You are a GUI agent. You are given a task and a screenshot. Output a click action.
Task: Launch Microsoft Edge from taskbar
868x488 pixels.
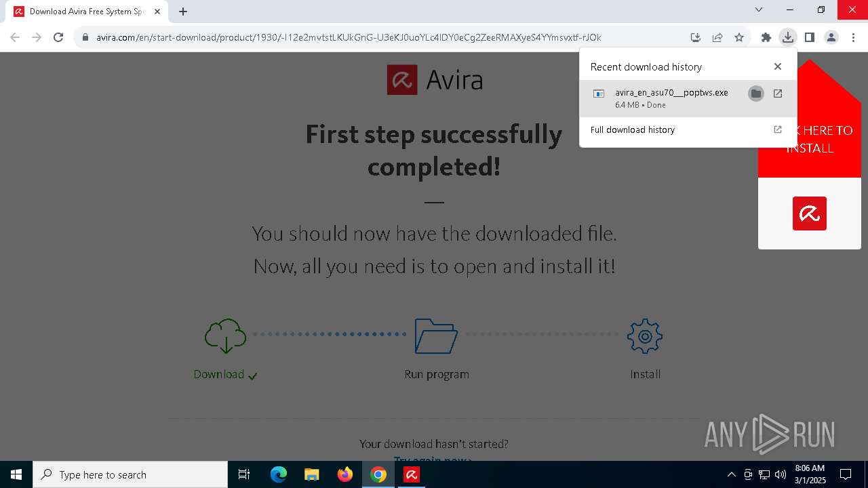click(279, 474)
